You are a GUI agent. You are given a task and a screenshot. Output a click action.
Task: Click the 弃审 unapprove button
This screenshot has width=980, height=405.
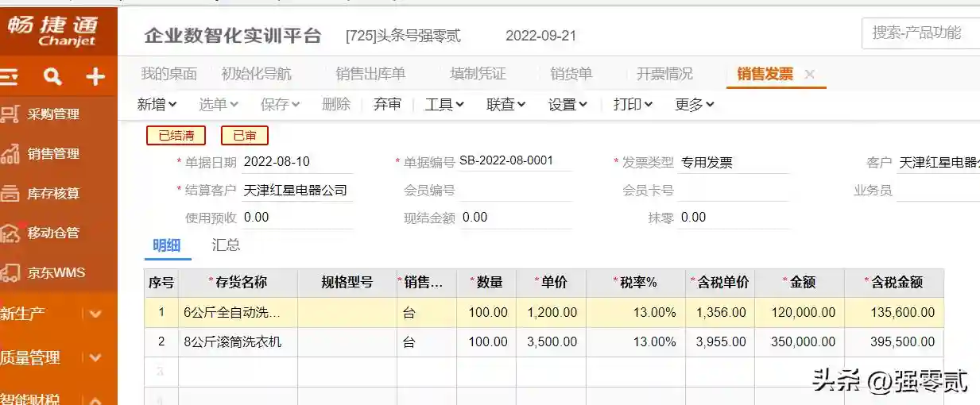click(387, 105)
